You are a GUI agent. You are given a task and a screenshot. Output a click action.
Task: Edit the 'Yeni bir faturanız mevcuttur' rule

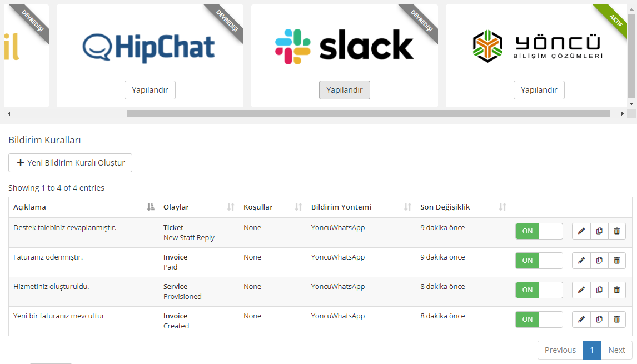pyautogui.click(x=581, y=320)
